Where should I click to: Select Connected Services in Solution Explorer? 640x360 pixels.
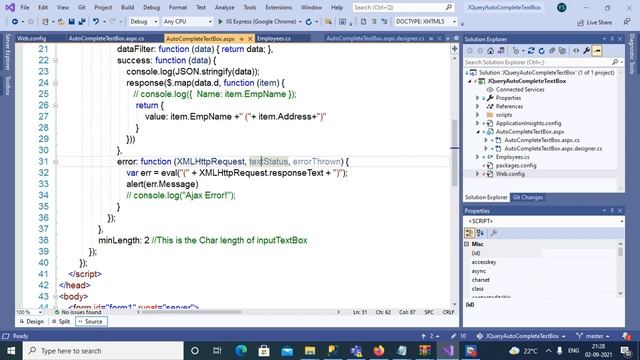tap(520, 89)
